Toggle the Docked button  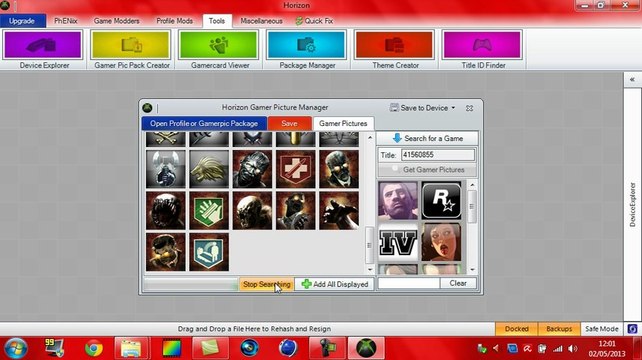(517, 329)
